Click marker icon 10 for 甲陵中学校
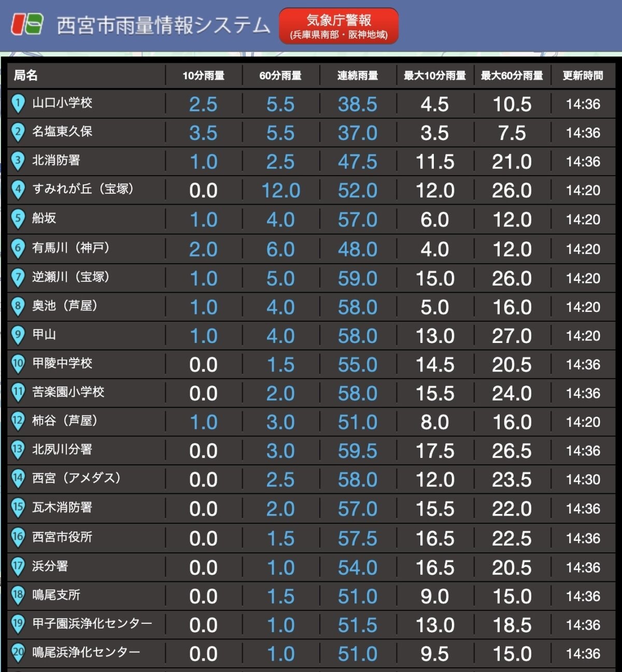 (x=18, y=364)
